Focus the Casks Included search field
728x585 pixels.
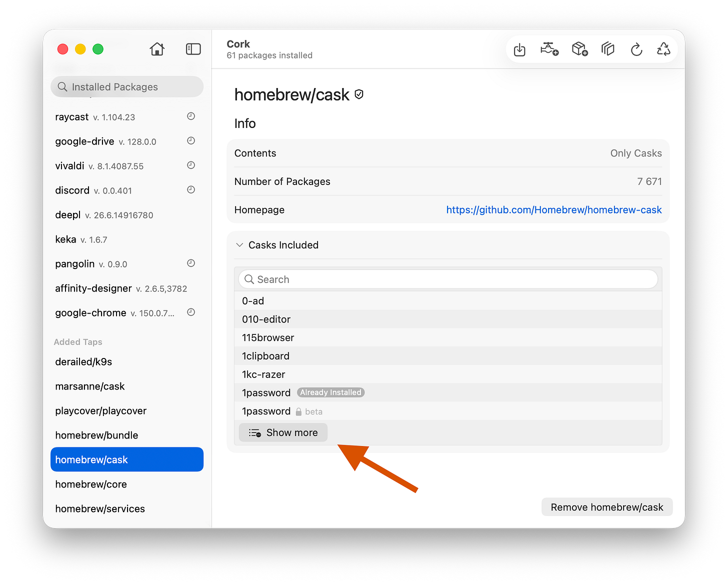[448, 279]
